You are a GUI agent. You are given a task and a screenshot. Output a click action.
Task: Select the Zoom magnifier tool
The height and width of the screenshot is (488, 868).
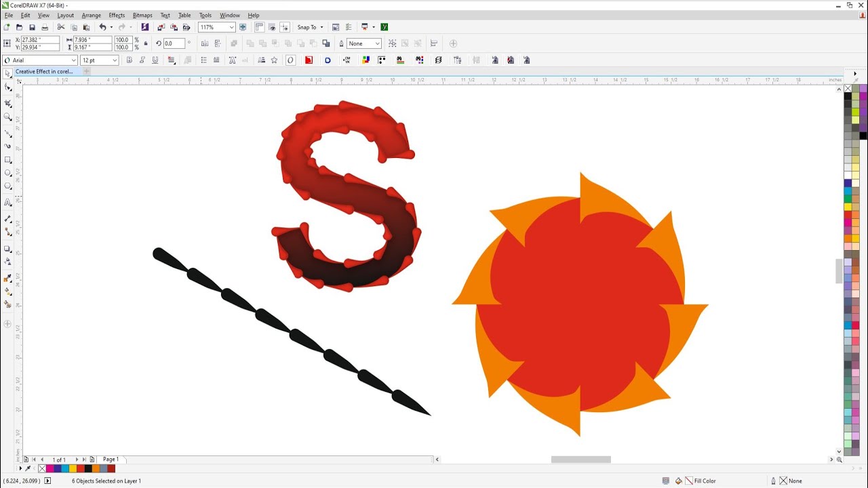8,117
